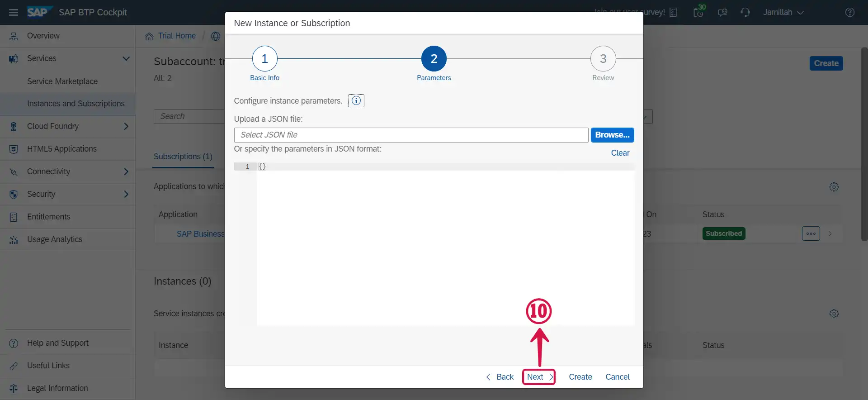Open the SAP Business application link

pyautogui.click(x=200, y=234)
